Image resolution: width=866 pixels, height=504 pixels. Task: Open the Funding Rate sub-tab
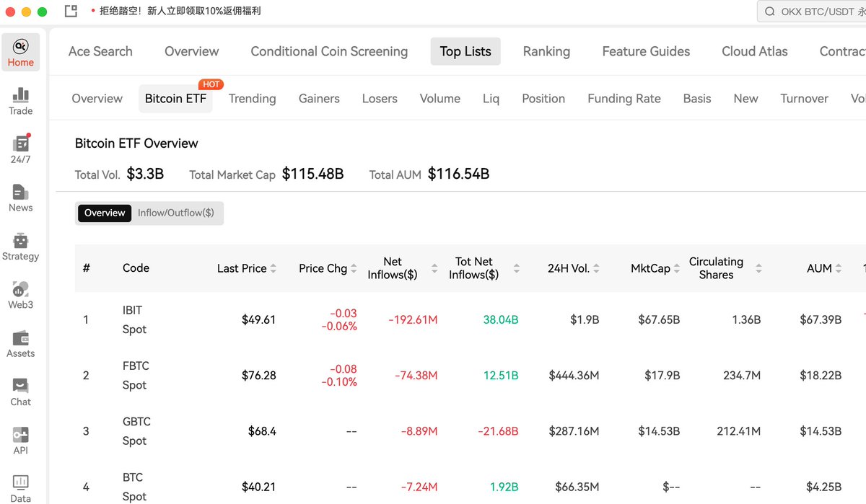(x=624, y=99)
